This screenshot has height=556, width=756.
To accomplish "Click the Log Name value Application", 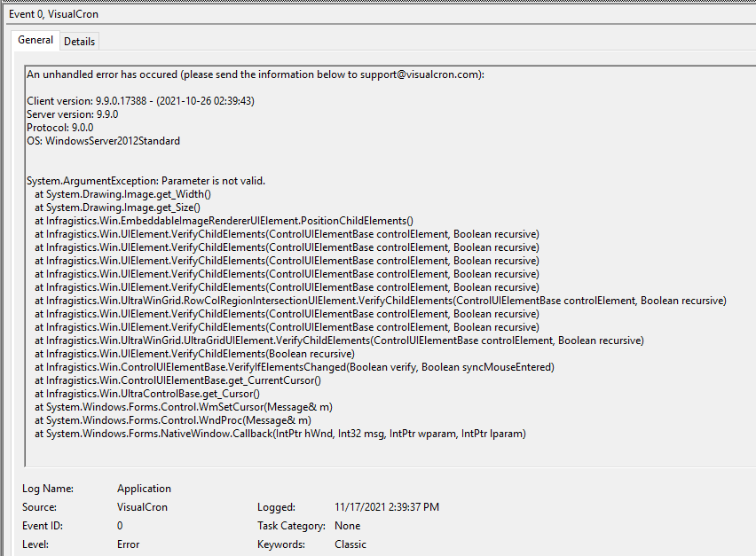I will 144,489.
